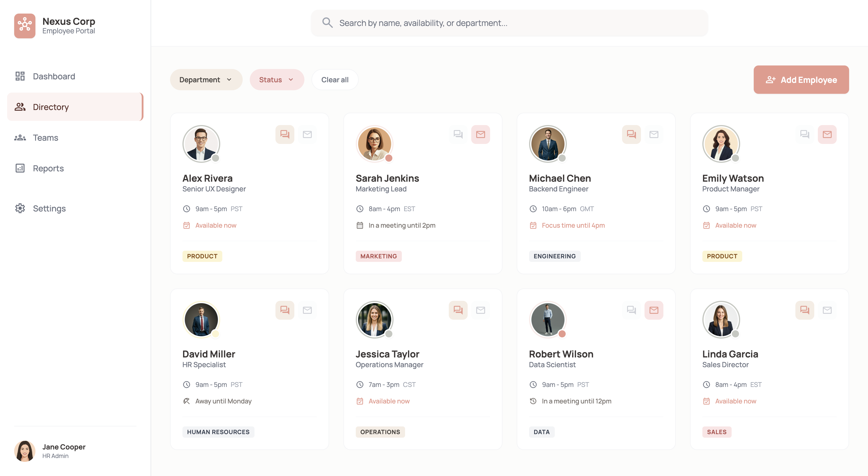Image resolution: width=868 pixels, height=476 pixels.
Task: Click the Add Employee button
Action: pos(801,79)
